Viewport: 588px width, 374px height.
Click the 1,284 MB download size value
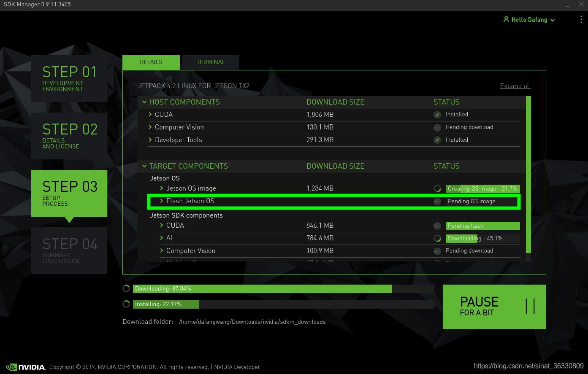coord(320,188)
